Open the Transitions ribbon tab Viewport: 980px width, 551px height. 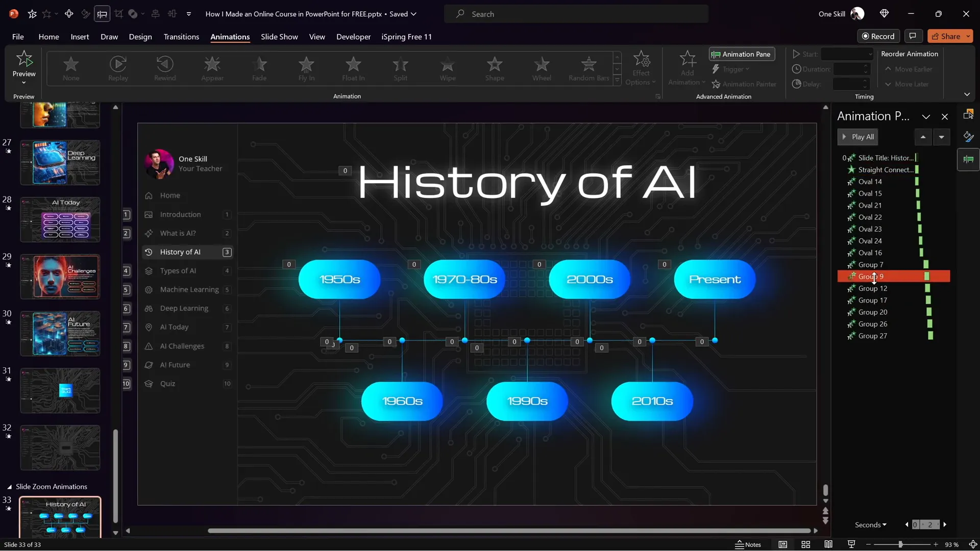tap(181, 37)
